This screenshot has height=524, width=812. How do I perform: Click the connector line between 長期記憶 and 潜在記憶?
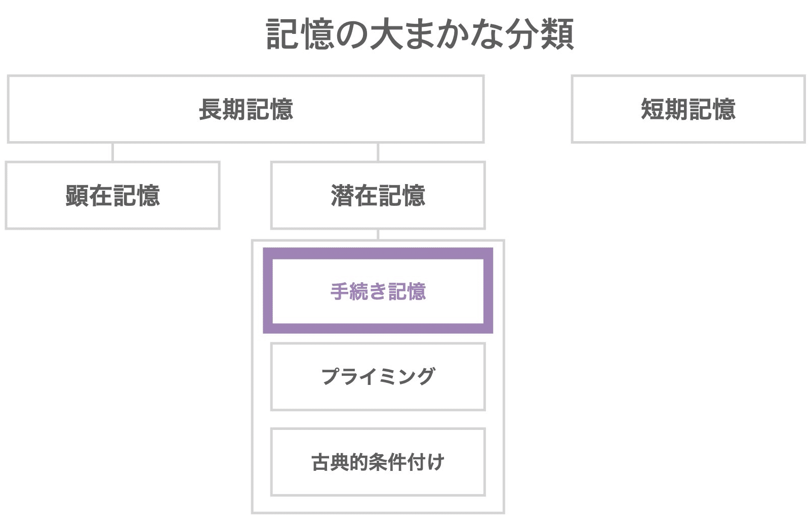(378, 152)
